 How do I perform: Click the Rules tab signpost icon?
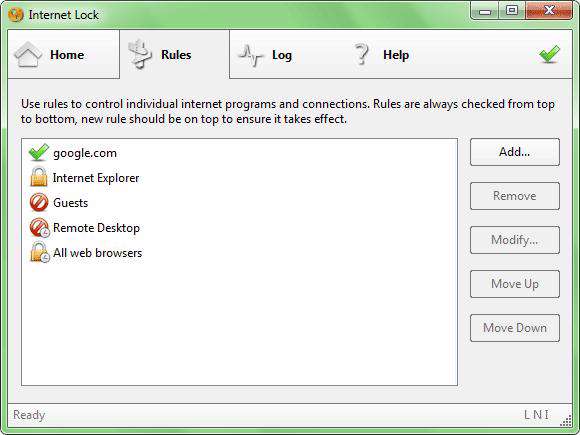(139, 54)
